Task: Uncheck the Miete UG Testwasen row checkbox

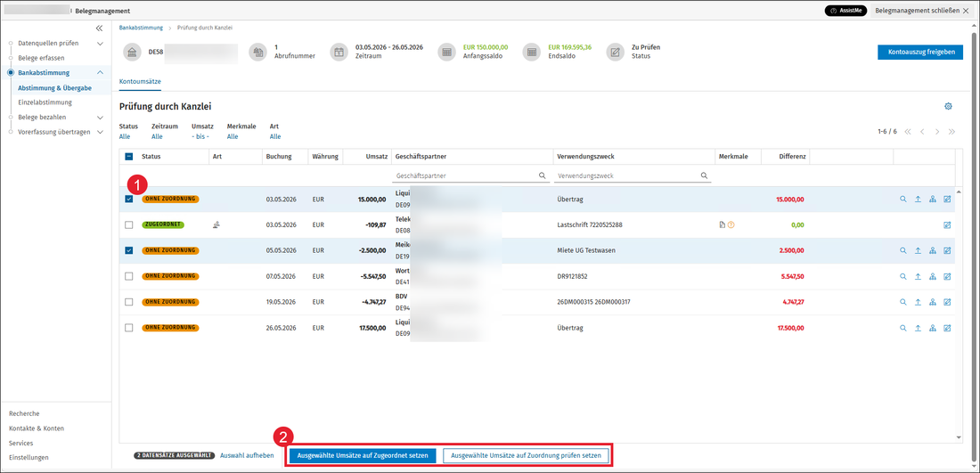Action: [129, 250]
